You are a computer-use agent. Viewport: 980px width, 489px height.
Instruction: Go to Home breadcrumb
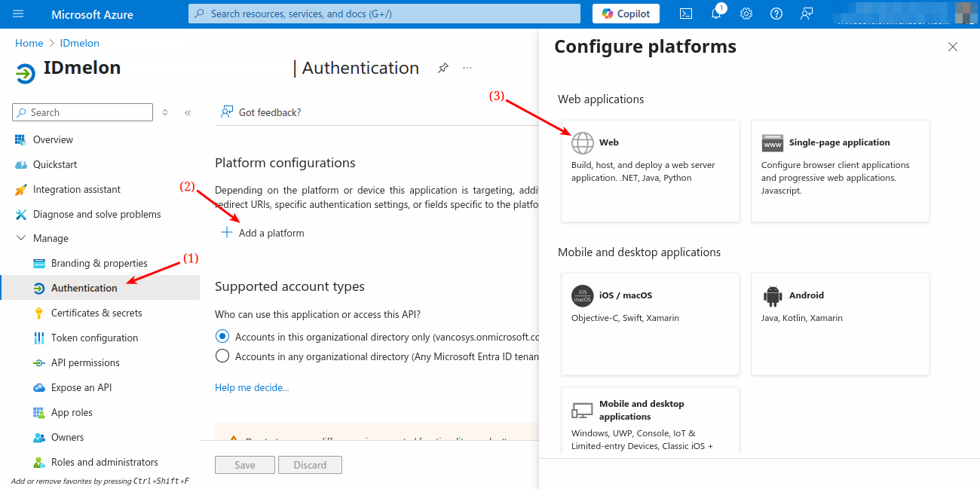pyautogui.click(x=29, y=43)
